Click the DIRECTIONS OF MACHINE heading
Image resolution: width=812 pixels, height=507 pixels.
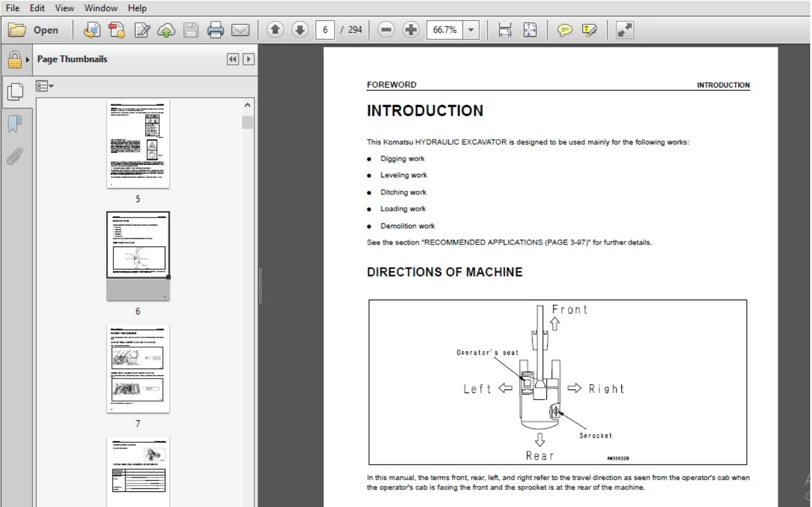coord(445,272)
